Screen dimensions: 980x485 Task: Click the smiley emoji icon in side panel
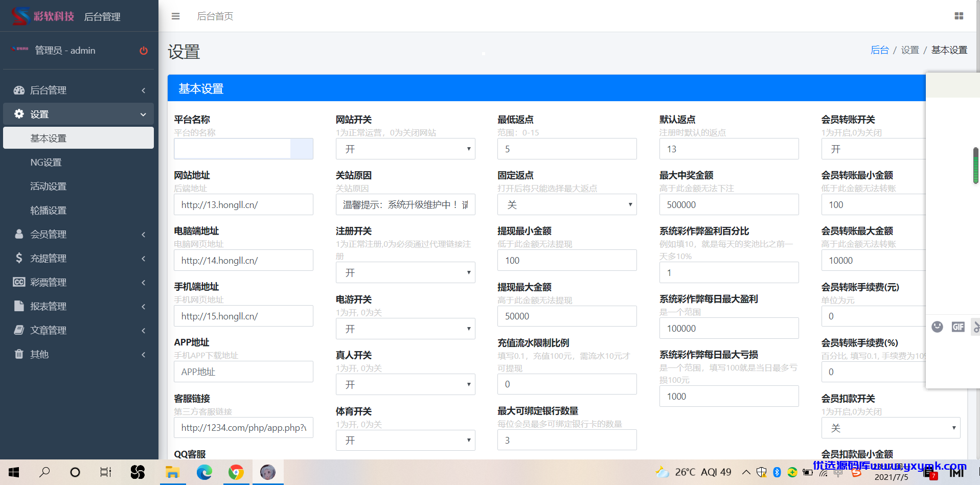[937, 327]
